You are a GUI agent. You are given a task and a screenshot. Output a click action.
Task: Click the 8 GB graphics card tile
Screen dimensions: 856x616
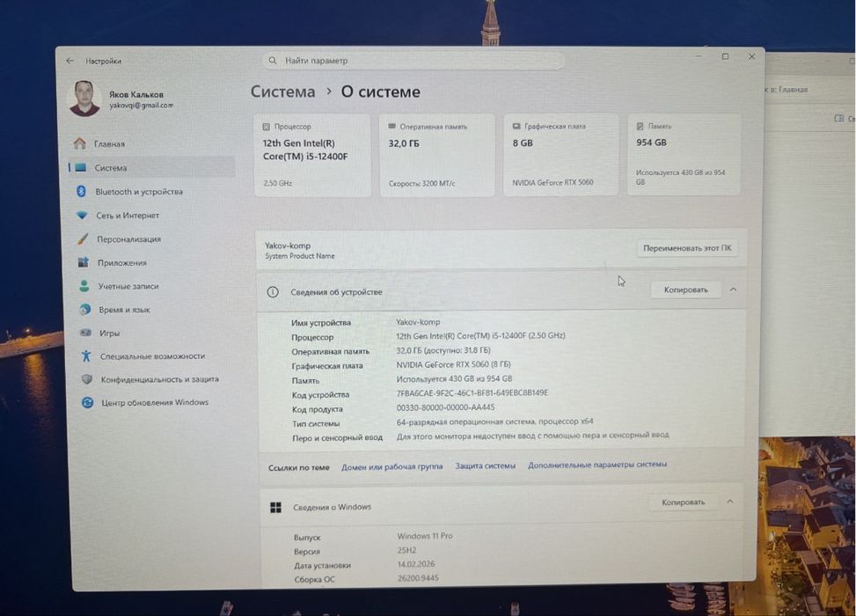560,155
